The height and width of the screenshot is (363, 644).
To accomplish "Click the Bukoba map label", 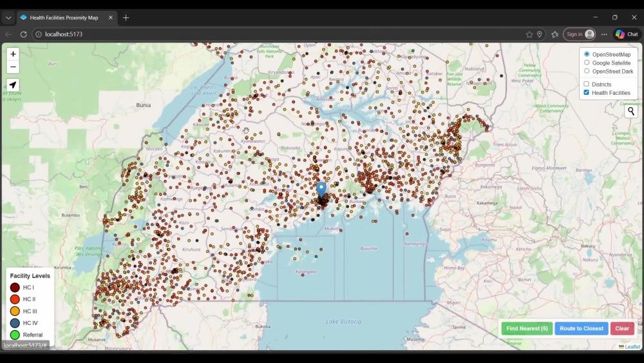I will tap(263, 326).
